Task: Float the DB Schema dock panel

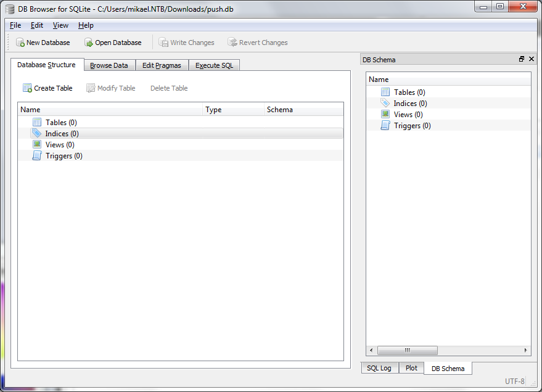Action: (522, 59)
